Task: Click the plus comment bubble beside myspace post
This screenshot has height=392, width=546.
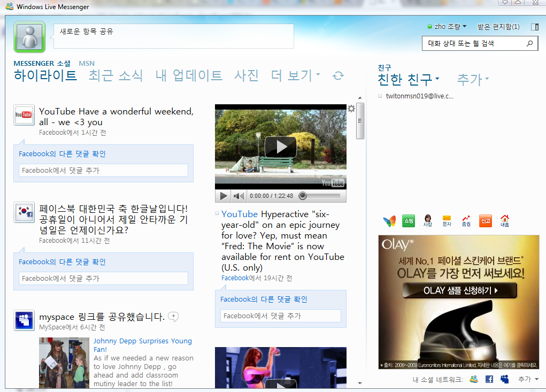Action: point(173,317)
